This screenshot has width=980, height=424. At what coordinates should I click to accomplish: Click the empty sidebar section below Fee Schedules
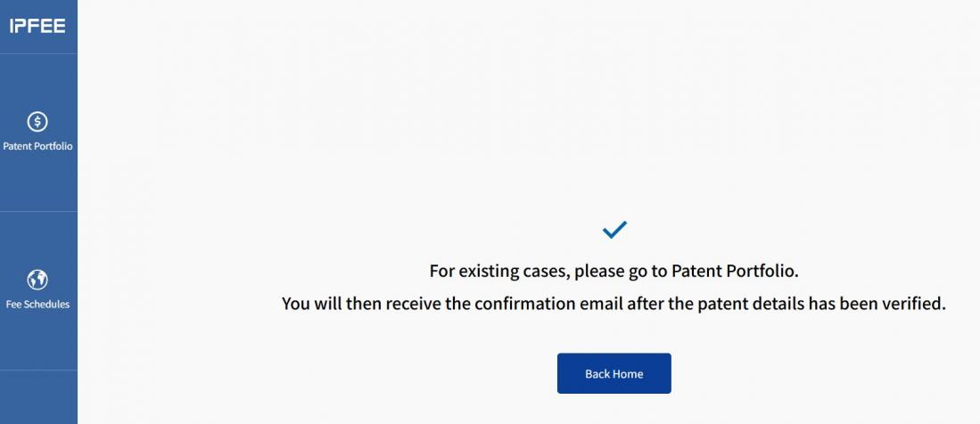pyautogui.click(x=37, y=397)
